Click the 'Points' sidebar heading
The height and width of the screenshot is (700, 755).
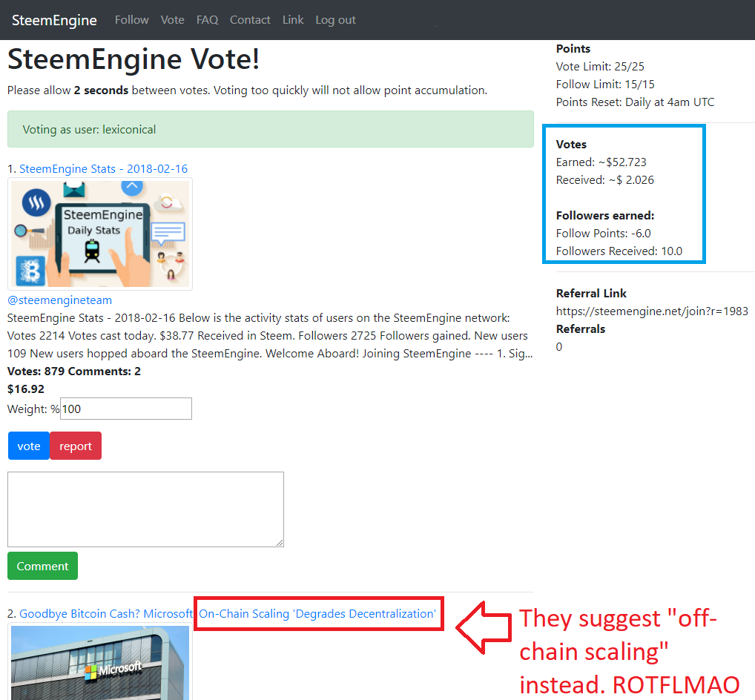(x=573, y=49)
